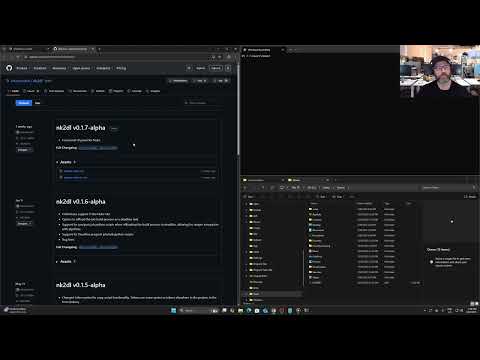
Task: Open the Sort menu in File Explorer
Action: pyautogui.click(x=322, y=197)
